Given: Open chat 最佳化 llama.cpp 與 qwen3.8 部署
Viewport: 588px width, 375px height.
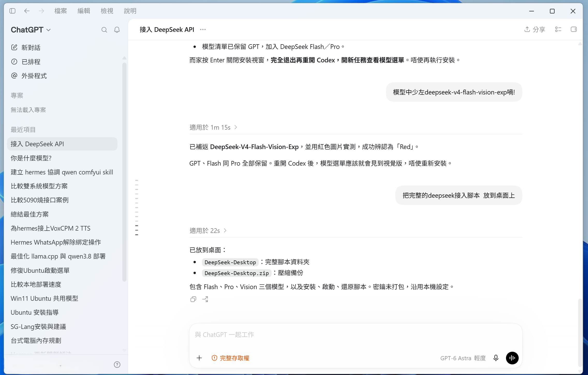Looking at the screenshot, I should [x=62, y=256].
